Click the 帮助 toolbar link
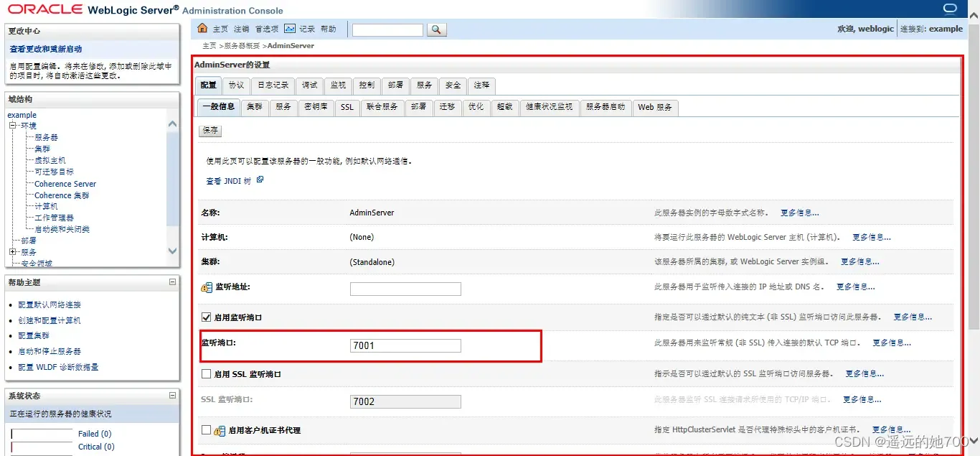Viewport: 980px width, 456px height. point(329,29)
